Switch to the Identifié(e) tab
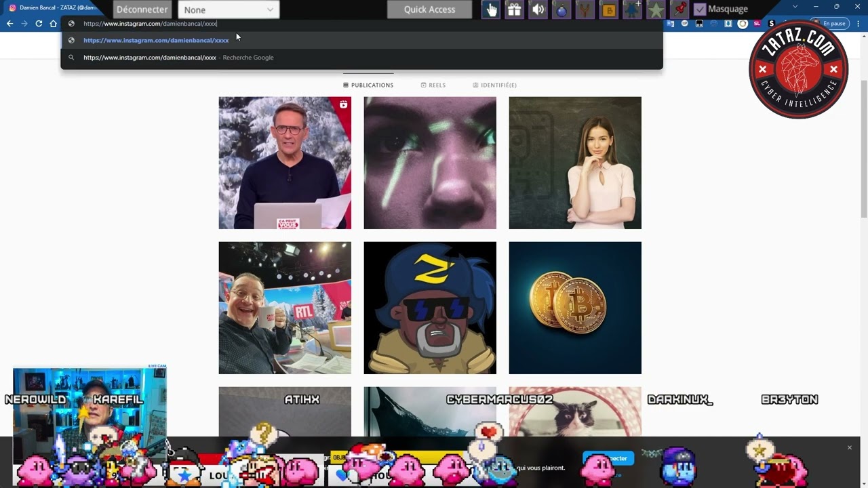868x488 pixels. [x=494, y=85]
